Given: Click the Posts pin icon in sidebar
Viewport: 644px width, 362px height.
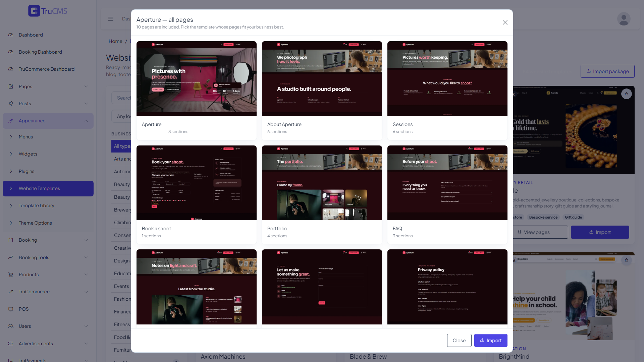Looking at the screenshot, I should point(11,104).
